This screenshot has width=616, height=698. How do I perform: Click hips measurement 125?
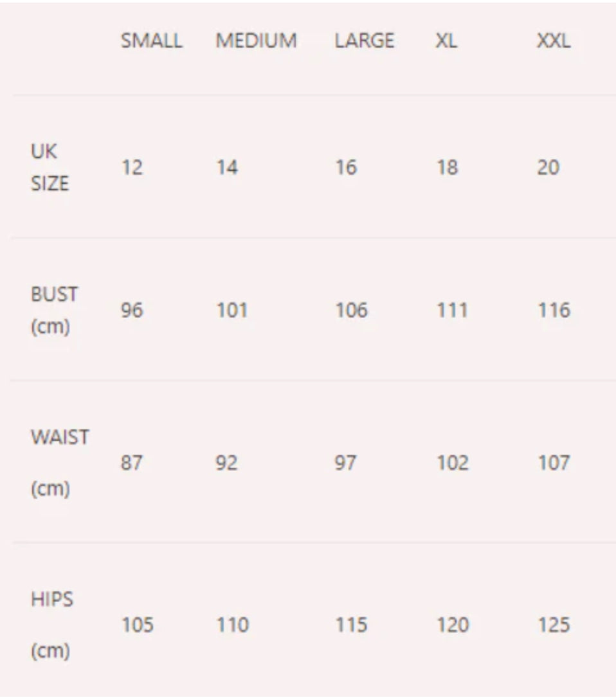(554, 625)
